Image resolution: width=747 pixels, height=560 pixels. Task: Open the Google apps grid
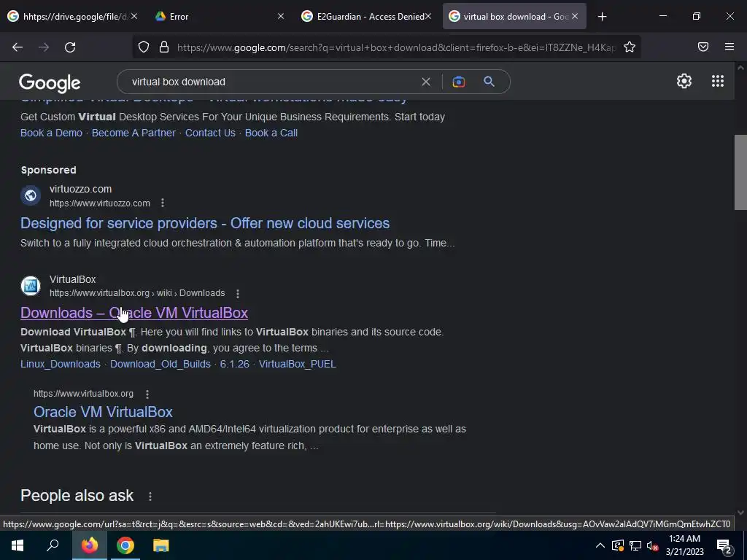718,81
